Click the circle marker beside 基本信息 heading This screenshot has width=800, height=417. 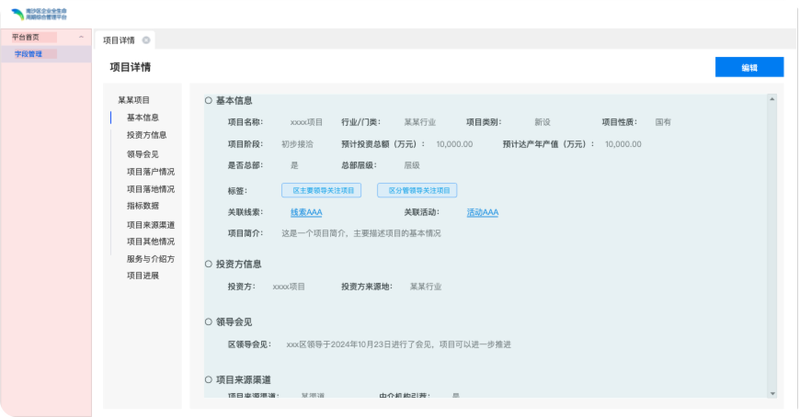[208, 101]
